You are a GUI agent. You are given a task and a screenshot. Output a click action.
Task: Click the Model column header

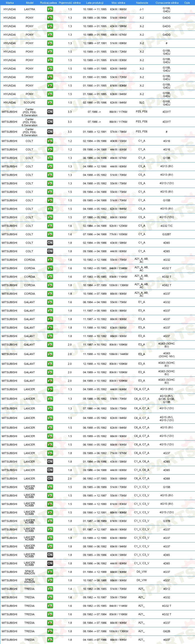[30, 3]
